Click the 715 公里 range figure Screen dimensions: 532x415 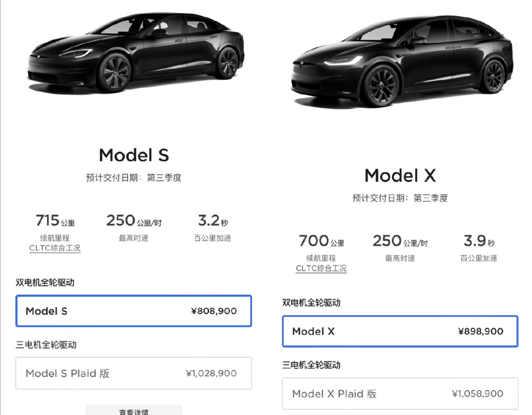55,221
